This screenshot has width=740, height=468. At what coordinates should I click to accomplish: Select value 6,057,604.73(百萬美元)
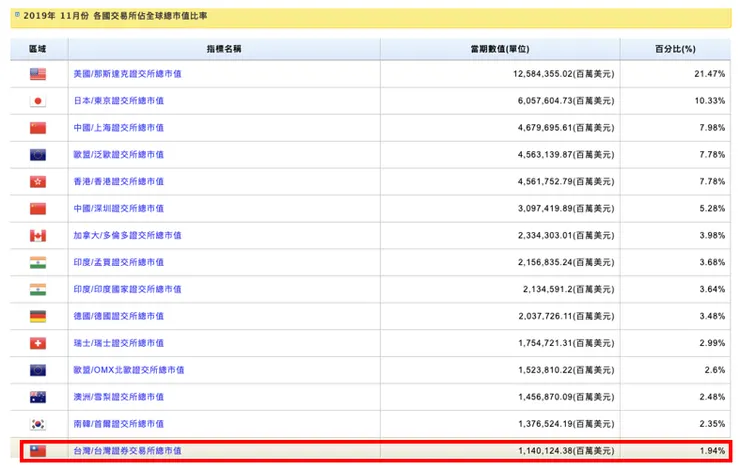tap(566, 101)
